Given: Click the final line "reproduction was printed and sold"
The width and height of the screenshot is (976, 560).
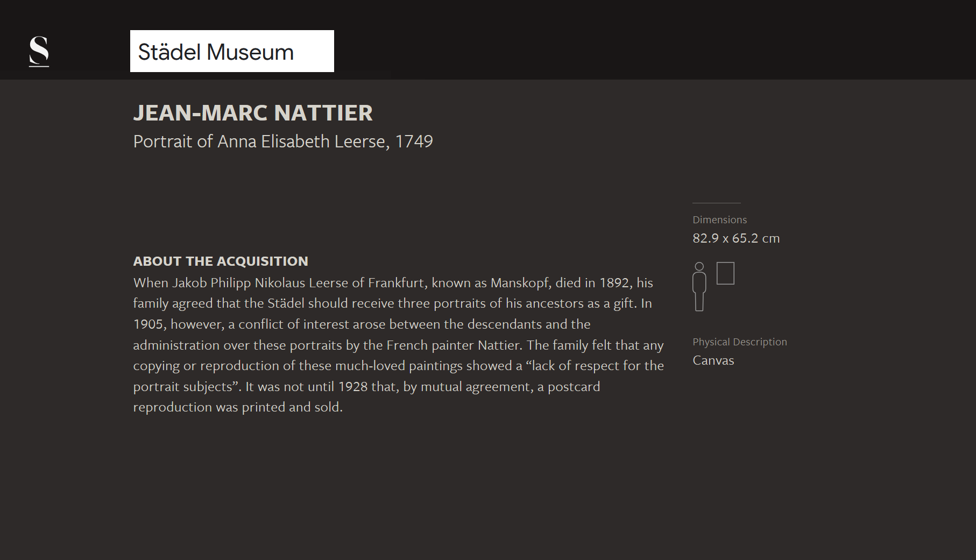Looking at the screenshot, I should click(238, 407).
